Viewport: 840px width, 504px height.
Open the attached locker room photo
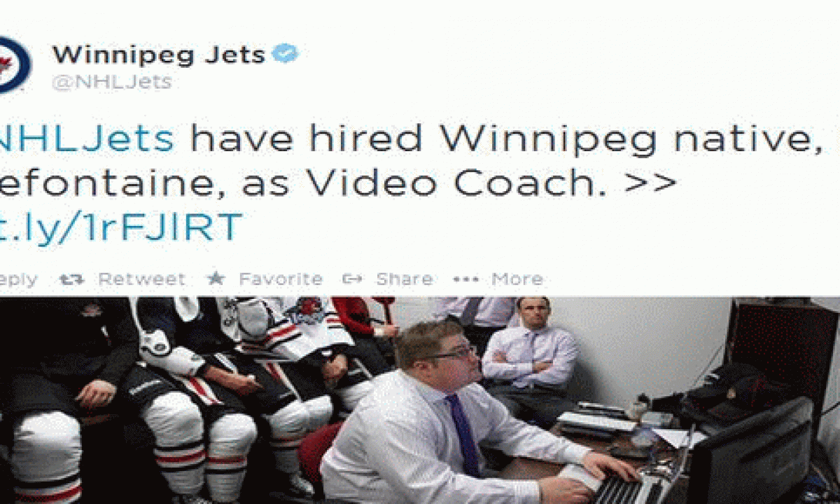420,400
